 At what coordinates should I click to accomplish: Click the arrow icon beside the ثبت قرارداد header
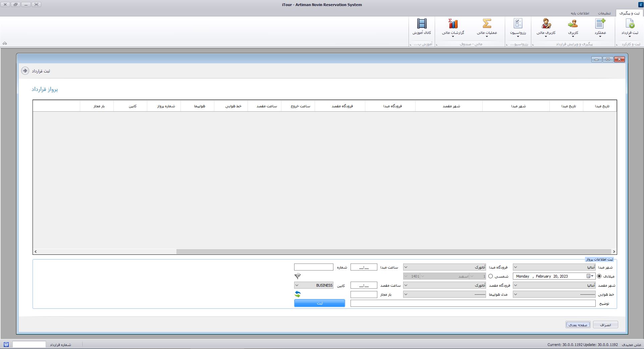[x=25, y=71]
